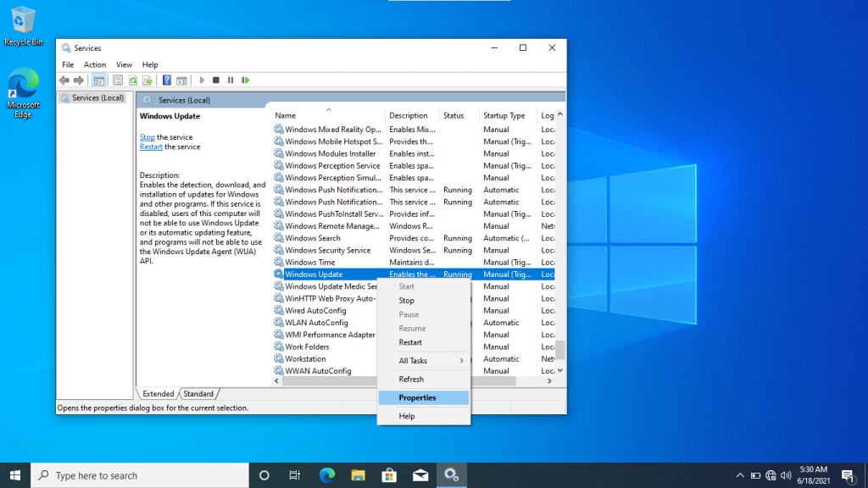Select Properties in the context menu
This screenshot has width=868, height=488.
pyautogui.click(x=424, y=398)
